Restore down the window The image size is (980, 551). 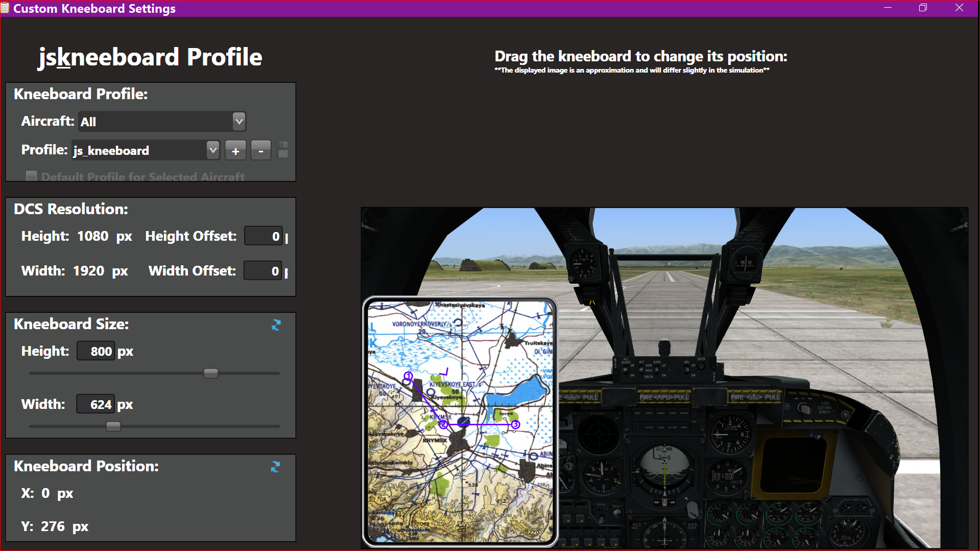[x=923, y=8]
